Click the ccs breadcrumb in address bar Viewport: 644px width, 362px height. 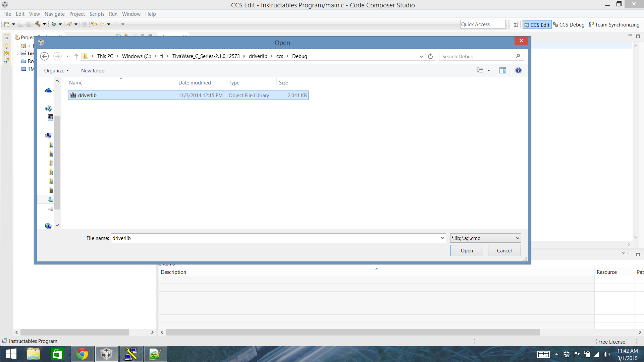pos(280,56)
